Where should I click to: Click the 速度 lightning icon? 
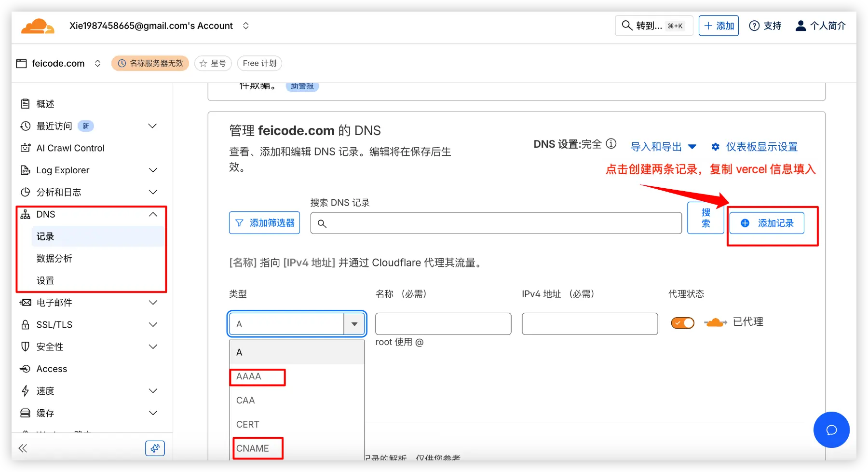pos(26,391)
